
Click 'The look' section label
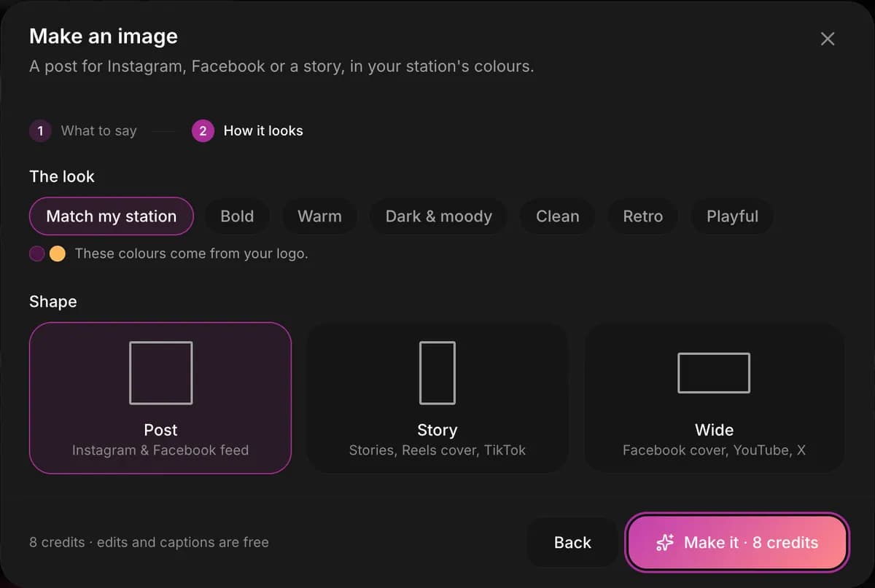[62, 176]
